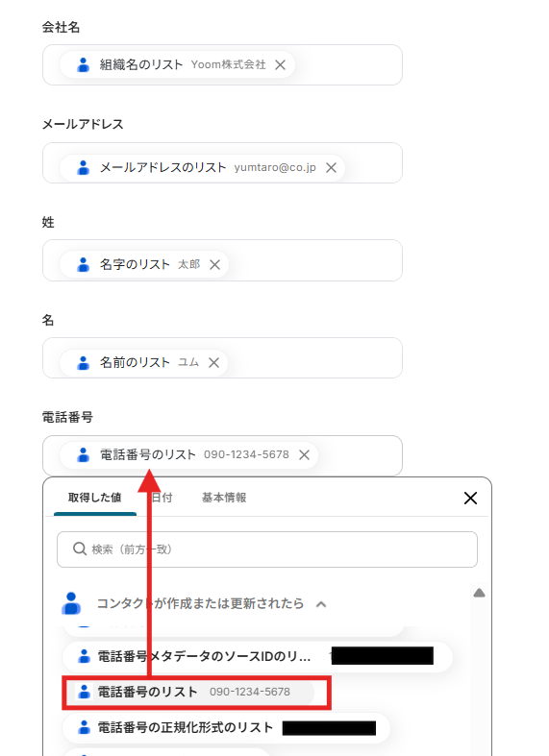Click the person icon beside コンタクトが作成または更新されたら
Viewport: 549px width, 756px height.
71,603
